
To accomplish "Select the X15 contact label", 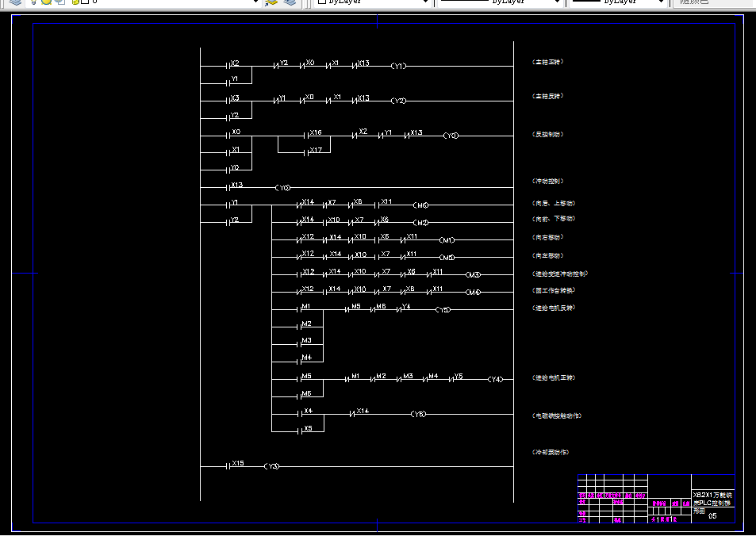I will [x=238, y=463].
